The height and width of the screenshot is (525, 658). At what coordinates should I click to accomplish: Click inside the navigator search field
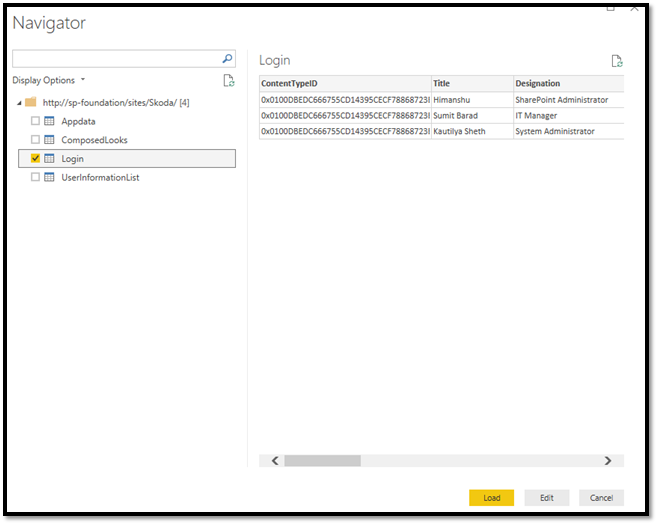pos(115,60)
